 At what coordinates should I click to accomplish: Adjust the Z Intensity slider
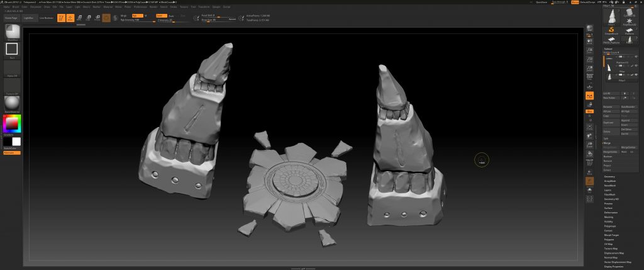[172, 20]
